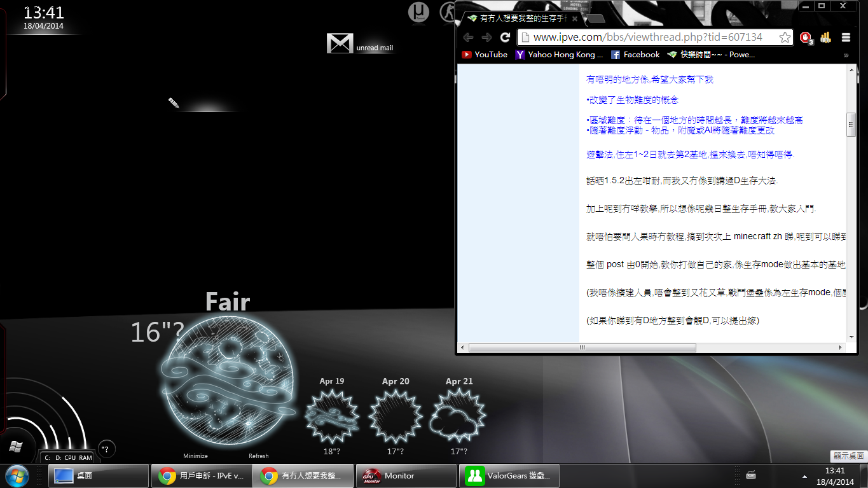
Task: Click the line starting 話晒1.5.2出左咁耐
Action: (x=682, y=181)
